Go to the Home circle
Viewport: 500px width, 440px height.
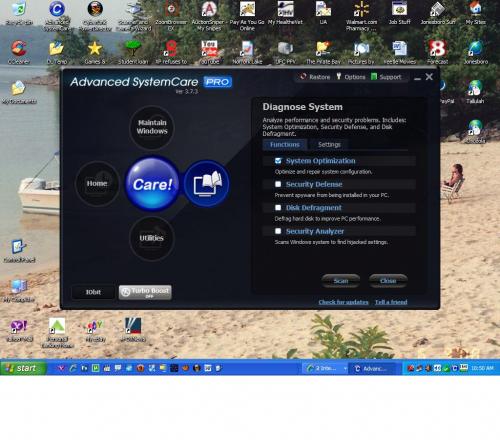(97, 184)
